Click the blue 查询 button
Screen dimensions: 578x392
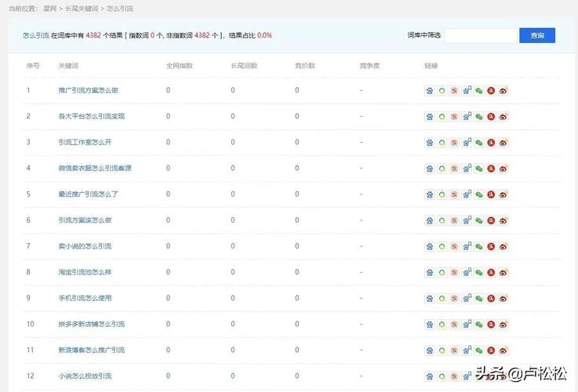pos(537,35)
